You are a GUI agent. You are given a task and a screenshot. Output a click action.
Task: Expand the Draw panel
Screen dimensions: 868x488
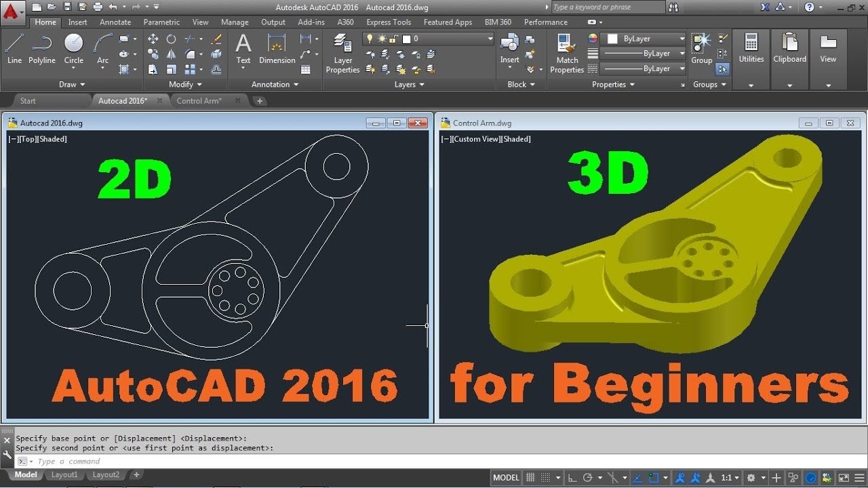[x=72, y=85]
